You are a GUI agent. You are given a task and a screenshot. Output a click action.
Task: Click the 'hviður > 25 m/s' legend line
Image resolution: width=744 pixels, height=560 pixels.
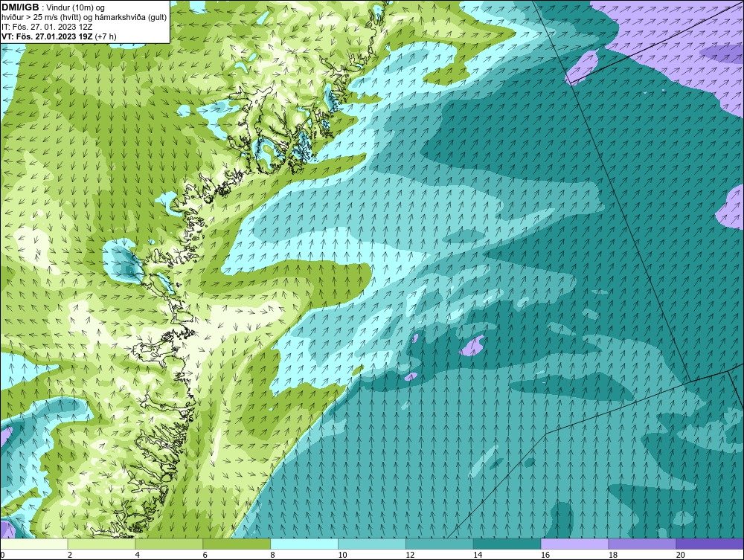pyautogui.click(x=83, y=17)
